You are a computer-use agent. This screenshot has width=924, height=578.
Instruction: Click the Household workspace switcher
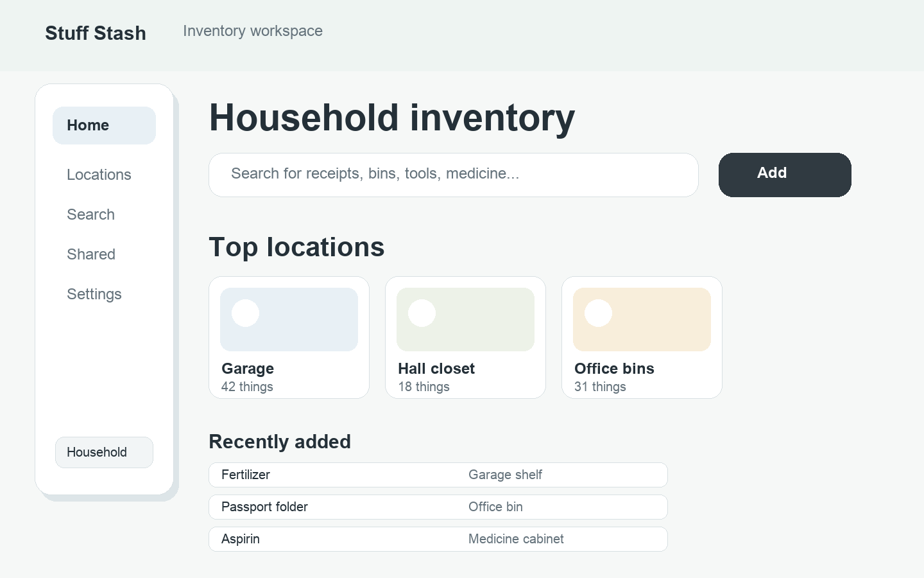coord(104,452)
